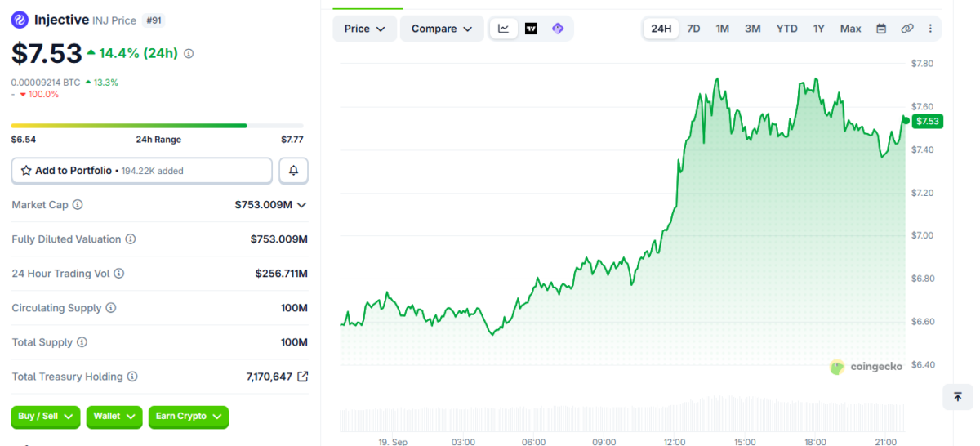Select the 1Y time range
This screenshot has height=446, width=980.
tap(819, 29)
